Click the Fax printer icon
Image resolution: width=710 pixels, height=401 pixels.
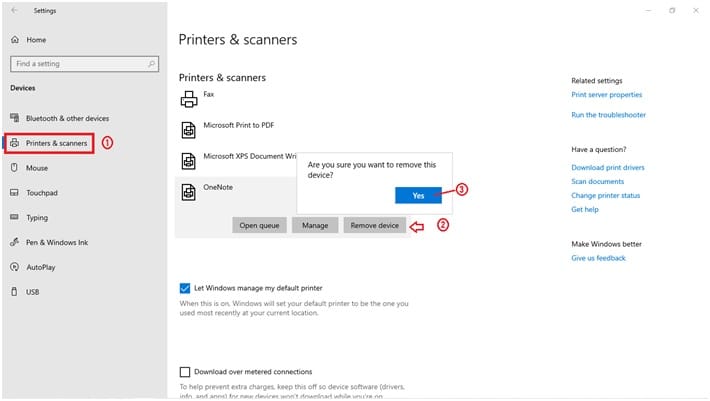189,99
